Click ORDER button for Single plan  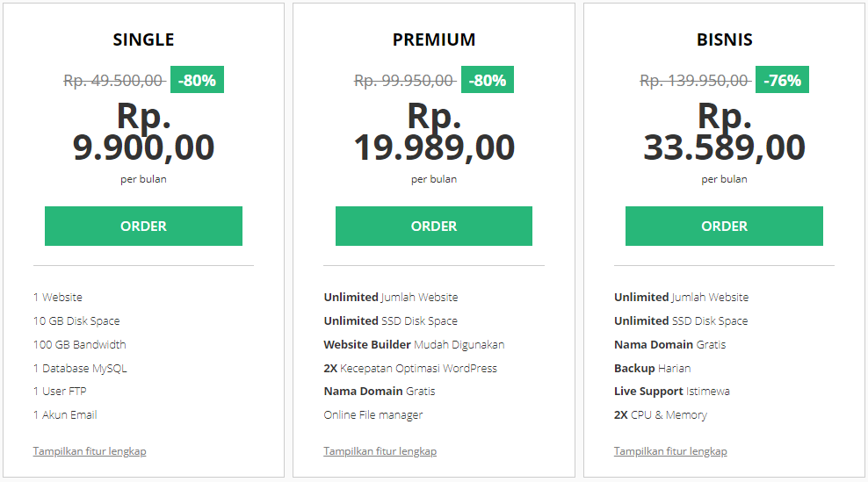(143, 226)
